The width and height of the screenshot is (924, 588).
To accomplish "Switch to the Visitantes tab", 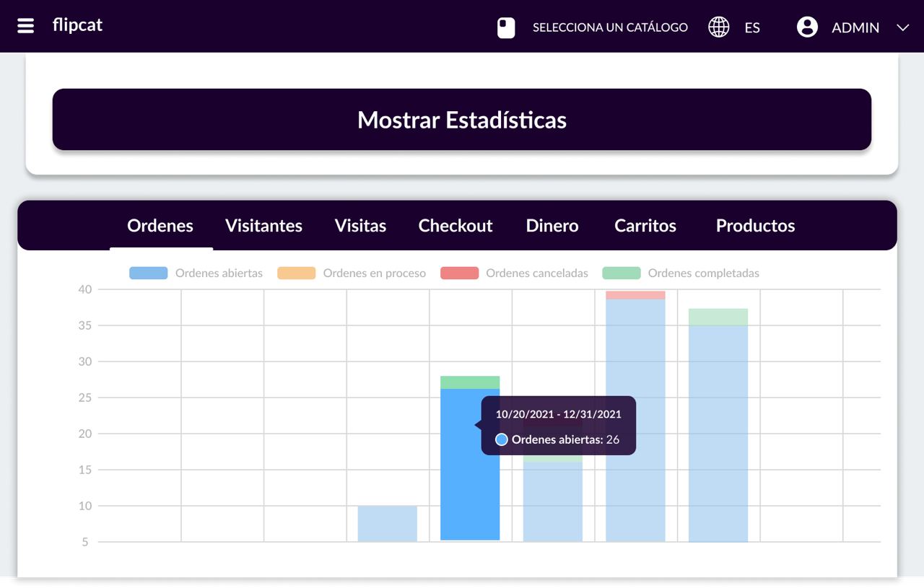I will 263,225.
